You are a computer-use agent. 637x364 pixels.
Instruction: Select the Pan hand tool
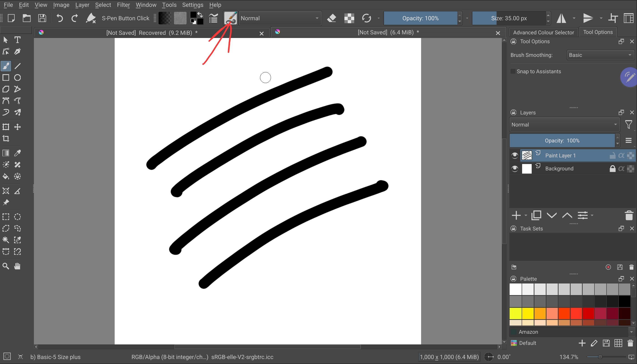(x=18, y=266)
